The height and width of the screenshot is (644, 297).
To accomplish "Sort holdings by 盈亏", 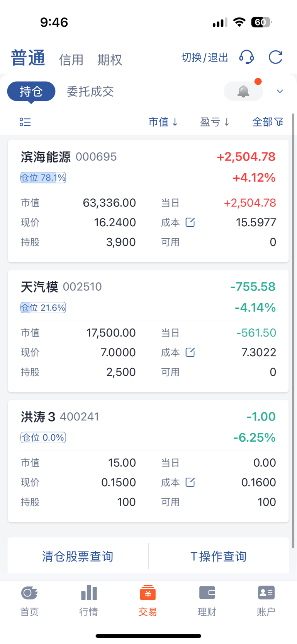I will (215, 122).
